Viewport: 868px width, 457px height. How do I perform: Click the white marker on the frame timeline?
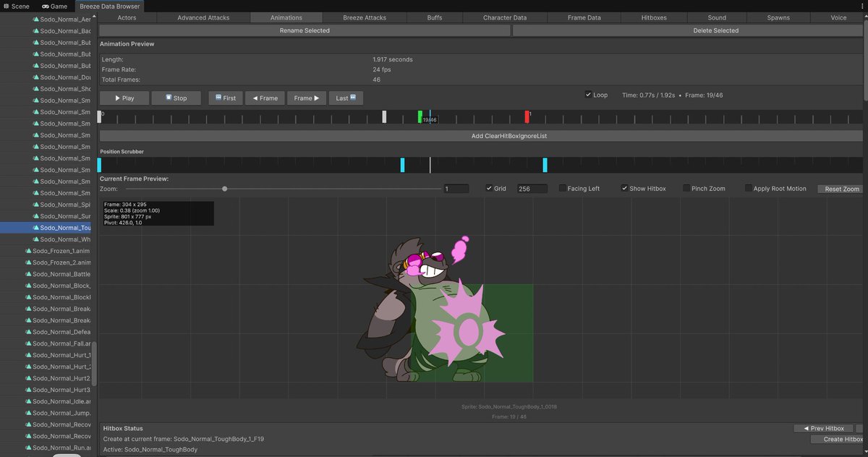(385, 116)
